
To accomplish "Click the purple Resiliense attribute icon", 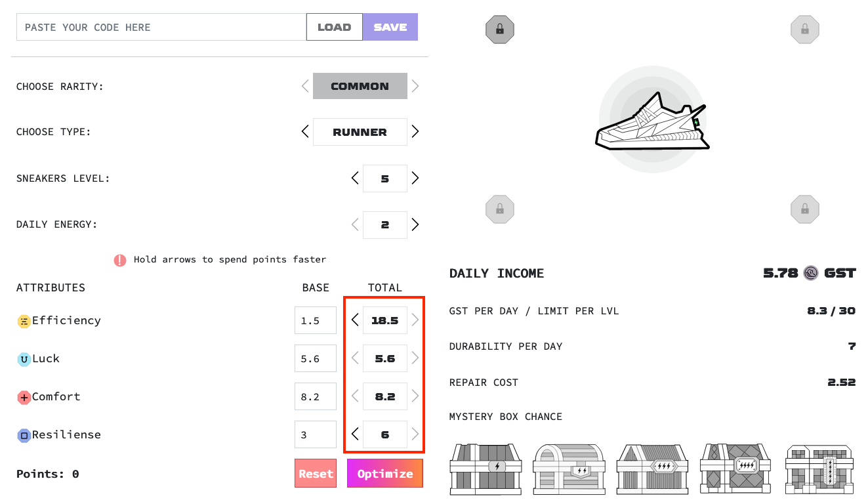I will pos(24,434).
